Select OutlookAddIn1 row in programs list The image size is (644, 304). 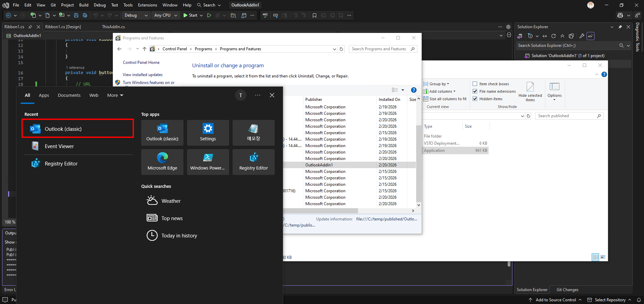point(350,165)
